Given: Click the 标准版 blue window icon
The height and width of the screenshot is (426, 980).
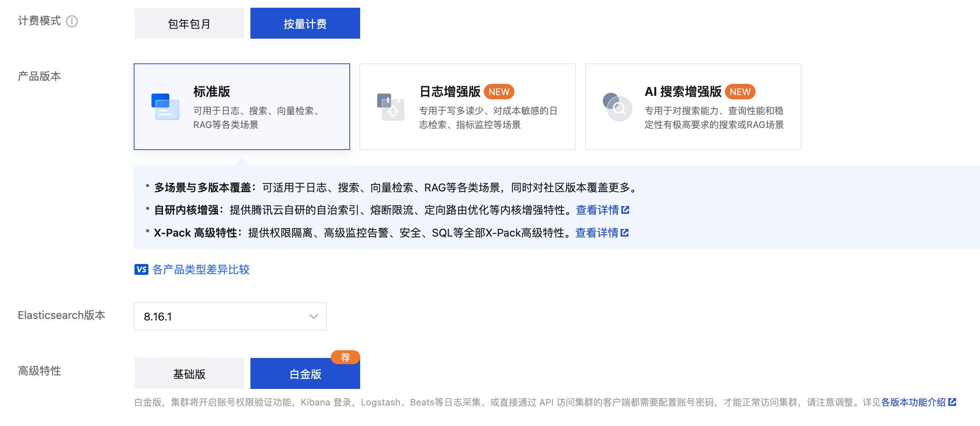Looking at the screenshot, I should 165,107.
